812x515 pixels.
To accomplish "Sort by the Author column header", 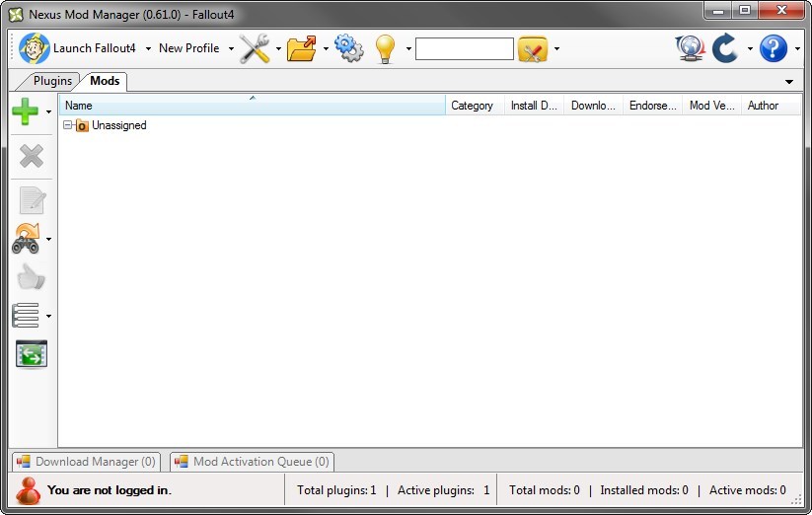I will (x=772, y=105).
